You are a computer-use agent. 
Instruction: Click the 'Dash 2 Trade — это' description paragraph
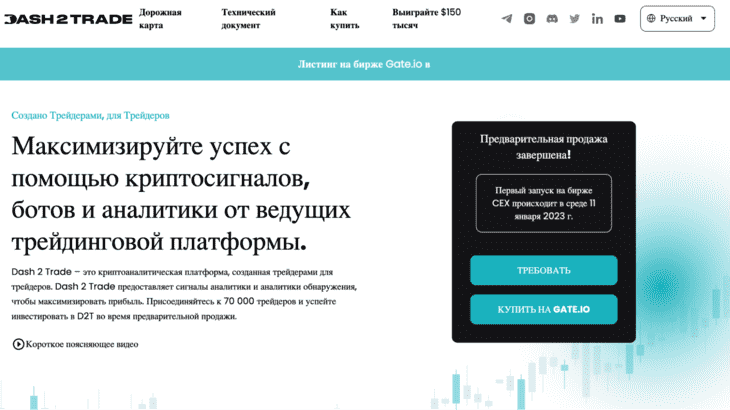[x=184, y=294]
